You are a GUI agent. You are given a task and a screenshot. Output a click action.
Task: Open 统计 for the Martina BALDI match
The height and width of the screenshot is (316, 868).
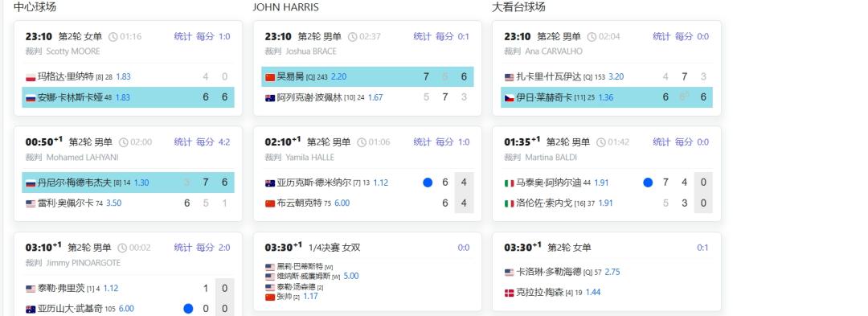click(661, 142)
